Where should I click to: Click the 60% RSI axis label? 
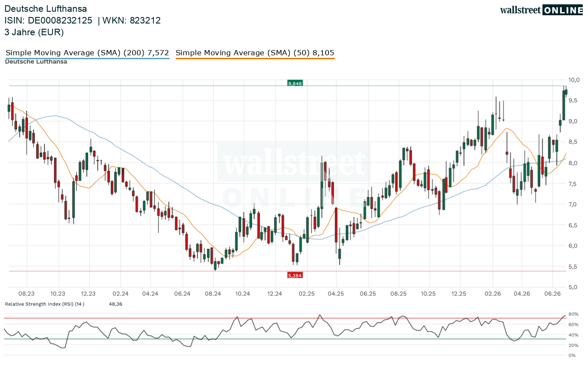(x=573, y=324)
